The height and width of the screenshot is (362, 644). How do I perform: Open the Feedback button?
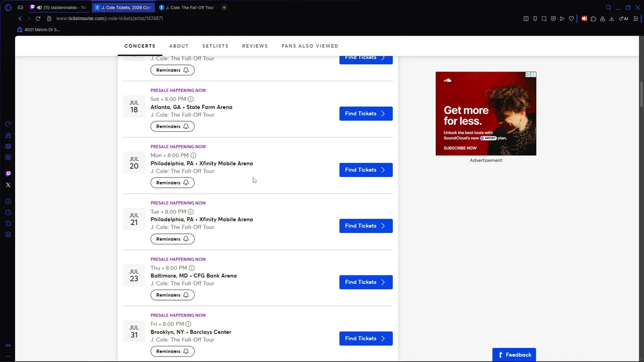pos(514,354)
